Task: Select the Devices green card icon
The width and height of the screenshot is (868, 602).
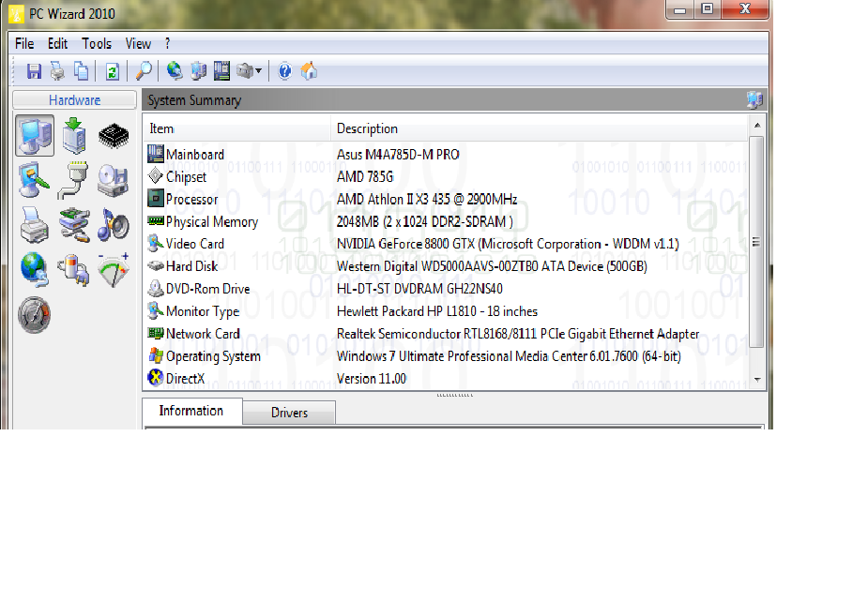Action: click(74, 225)
